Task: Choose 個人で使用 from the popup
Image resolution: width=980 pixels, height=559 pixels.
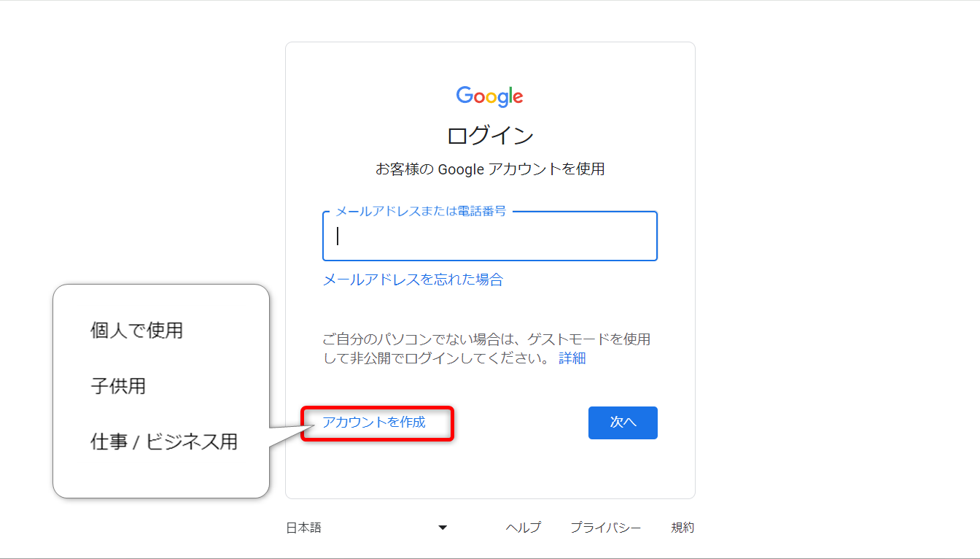Action: click(136, 331)
